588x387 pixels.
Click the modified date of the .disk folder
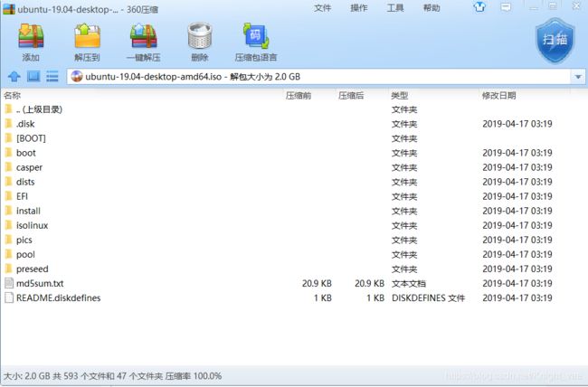(517, 123)
